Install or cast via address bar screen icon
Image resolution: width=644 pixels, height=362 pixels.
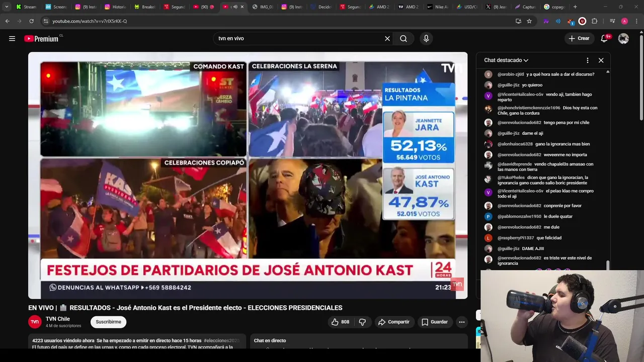coord(518,21)
